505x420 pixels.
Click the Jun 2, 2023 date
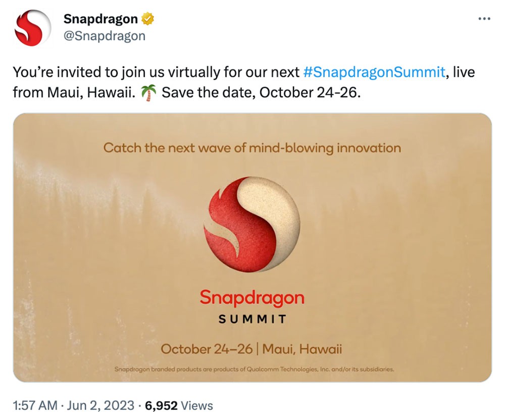coord(100,405)
